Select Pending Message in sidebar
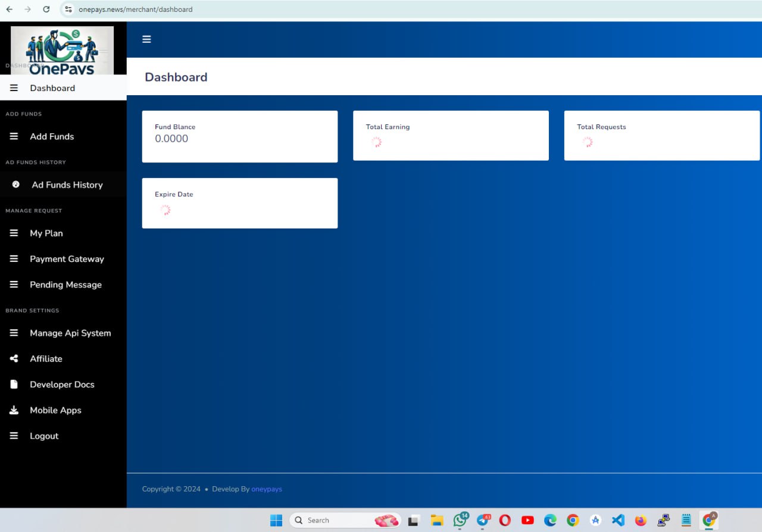 65,284
